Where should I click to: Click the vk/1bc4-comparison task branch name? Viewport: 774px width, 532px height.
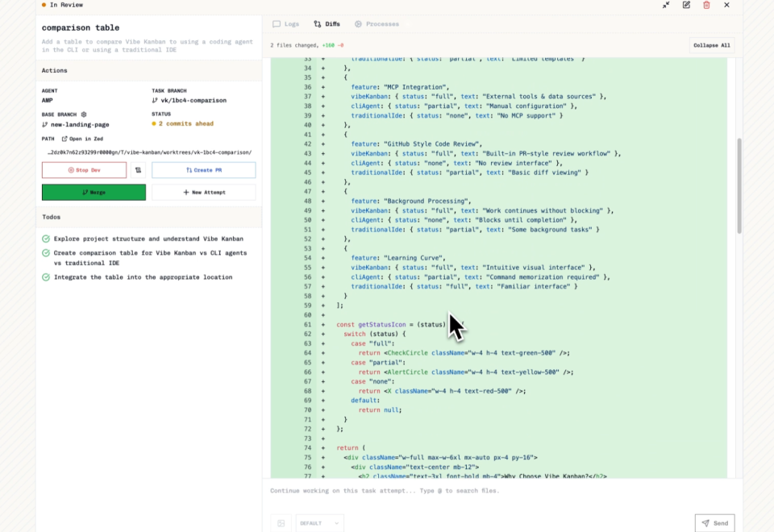pyautogui.click(x=193, y=100)
